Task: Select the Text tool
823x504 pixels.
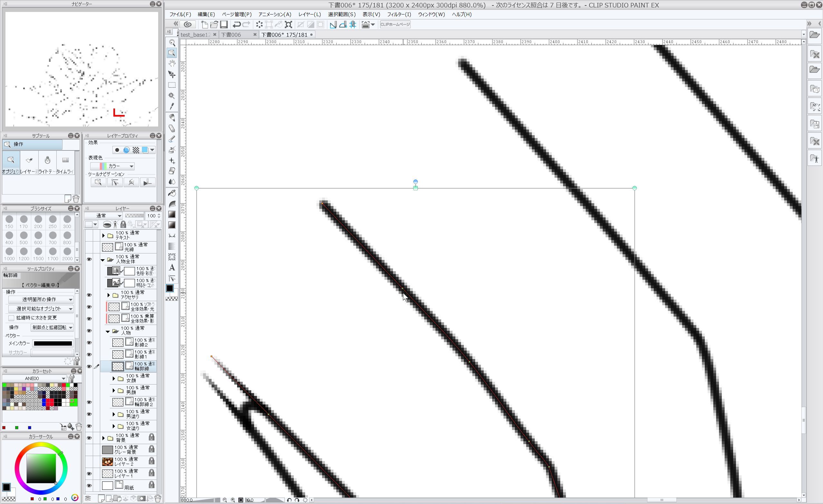Action: 172,268
